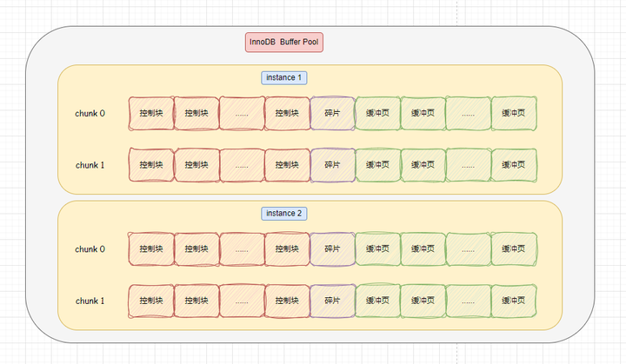
Task: Select the InnoDB Buffer Pool title label
Action: 283,43
